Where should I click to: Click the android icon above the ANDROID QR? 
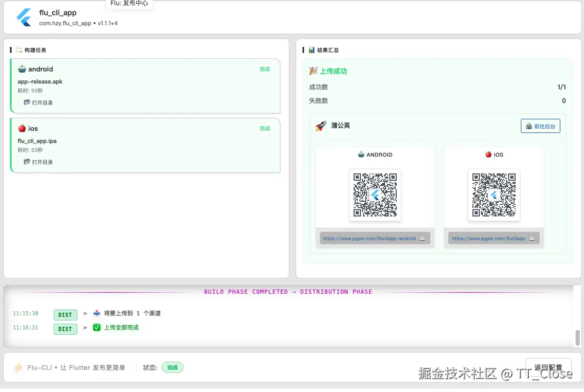(x=361, y=154)
